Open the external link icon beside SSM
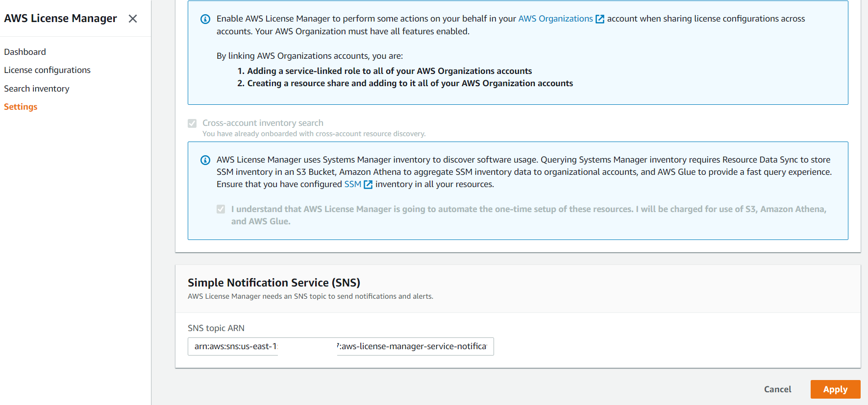The image size is (868, 405). [368, 185]
